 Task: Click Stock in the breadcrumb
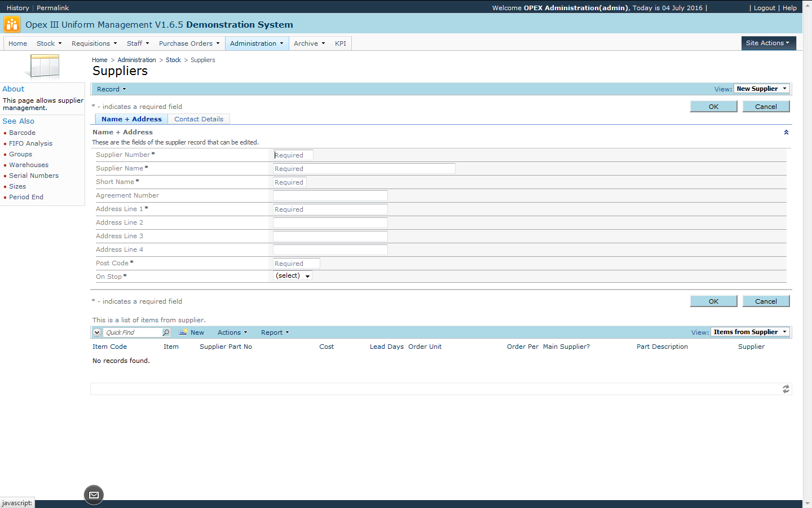[173, 60]
